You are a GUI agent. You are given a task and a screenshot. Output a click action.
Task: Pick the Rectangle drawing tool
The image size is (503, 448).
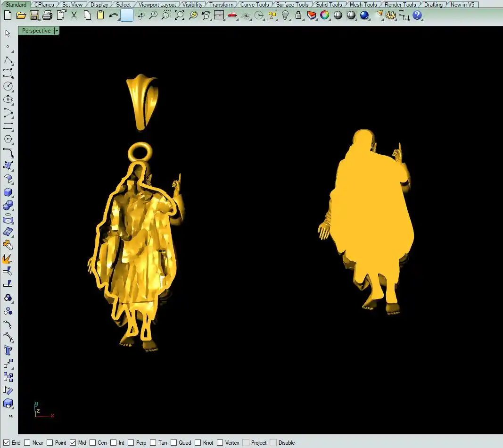(8, 126)
